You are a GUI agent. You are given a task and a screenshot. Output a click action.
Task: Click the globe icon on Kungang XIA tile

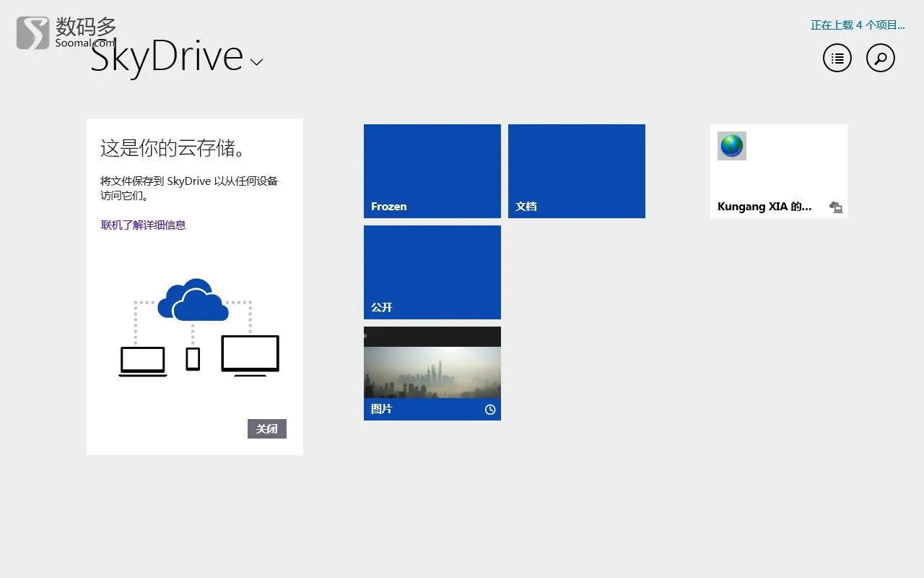(732, 146)
